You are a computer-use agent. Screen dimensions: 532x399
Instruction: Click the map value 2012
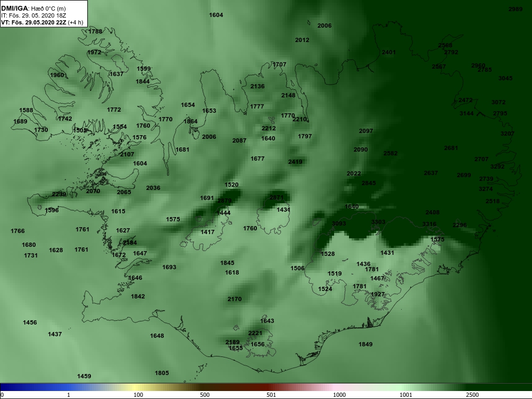click(302, 40)
